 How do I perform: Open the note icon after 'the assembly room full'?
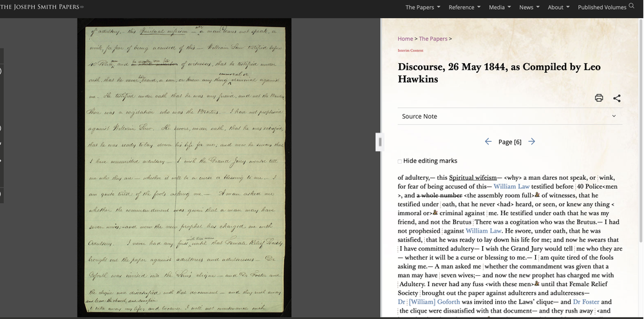[x=537, y=195]
